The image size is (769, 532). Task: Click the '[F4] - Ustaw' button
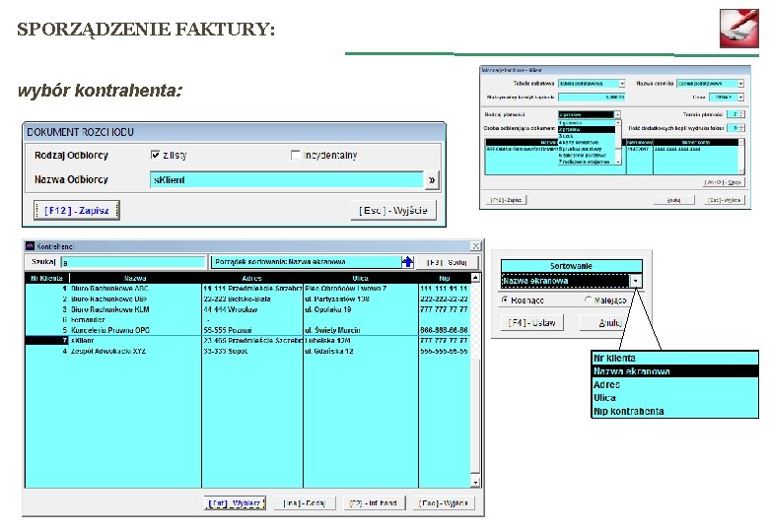pos(531,323)
